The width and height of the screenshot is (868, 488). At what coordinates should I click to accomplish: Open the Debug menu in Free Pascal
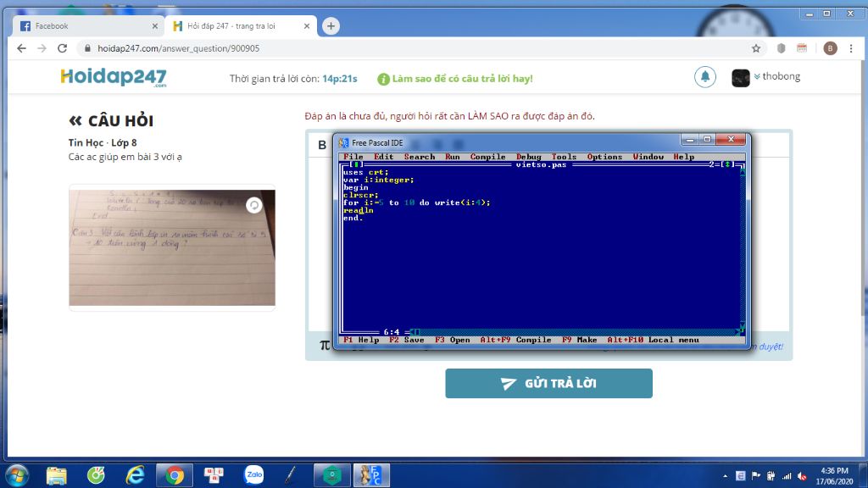click(529, 157)
